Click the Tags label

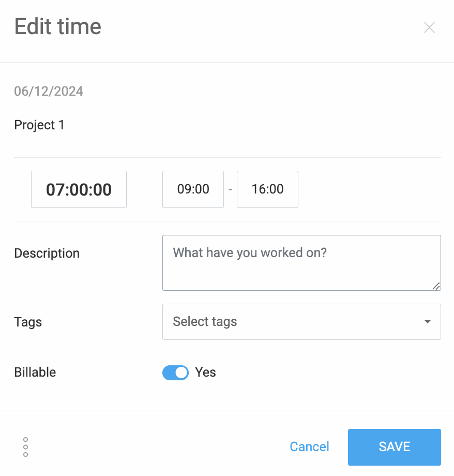(28, 322)
